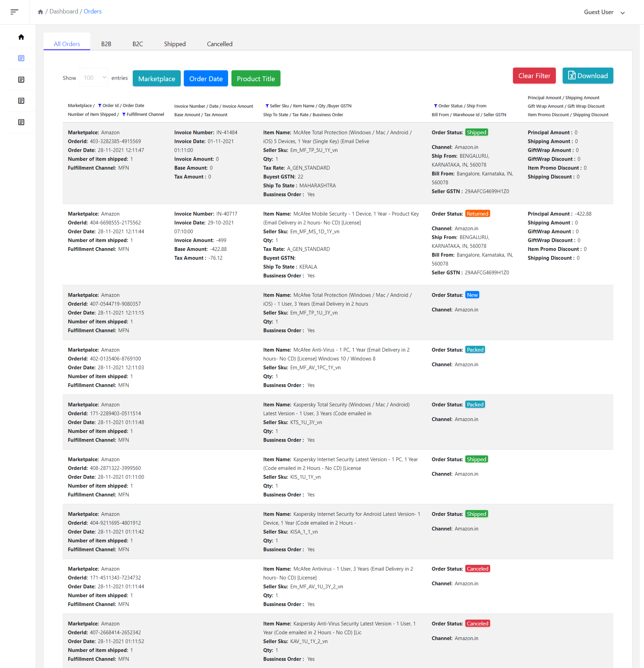The height and width of the screenshot is (668, 644).
Task: Click the filter icon beside Order Status
Action: tap(435, 106)
